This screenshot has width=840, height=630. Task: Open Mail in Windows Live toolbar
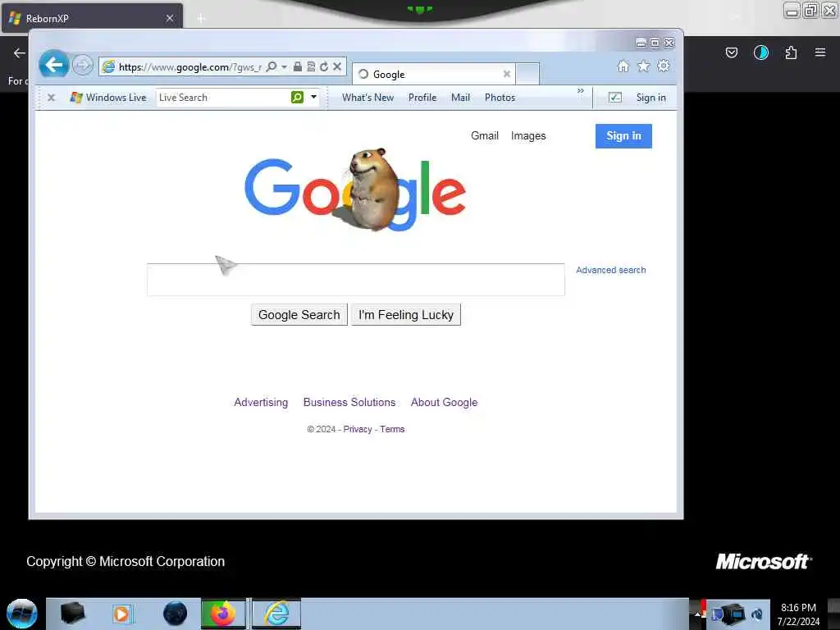pos(461,98)
